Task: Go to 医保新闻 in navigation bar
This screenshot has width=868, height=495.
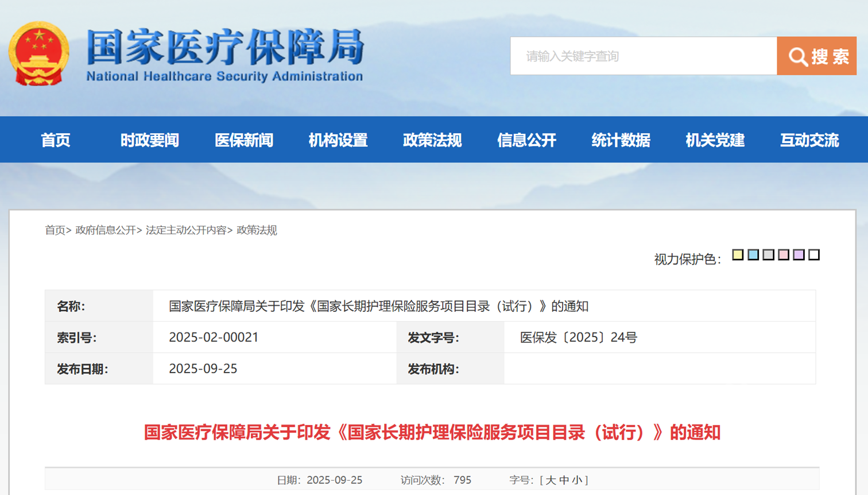Action: pyautogui.click(x=243, y=140)
